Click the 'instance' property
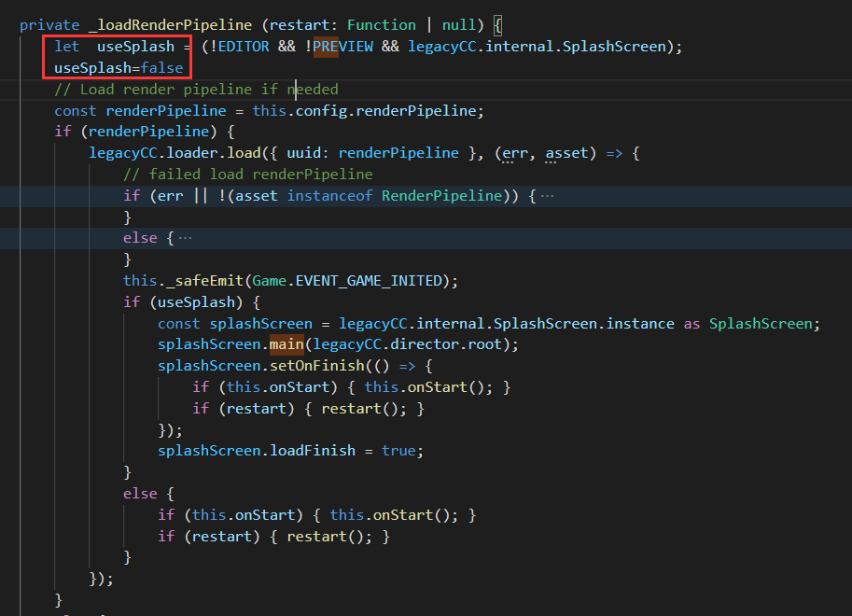Screen dimensions: 852x616 [640, 324]
